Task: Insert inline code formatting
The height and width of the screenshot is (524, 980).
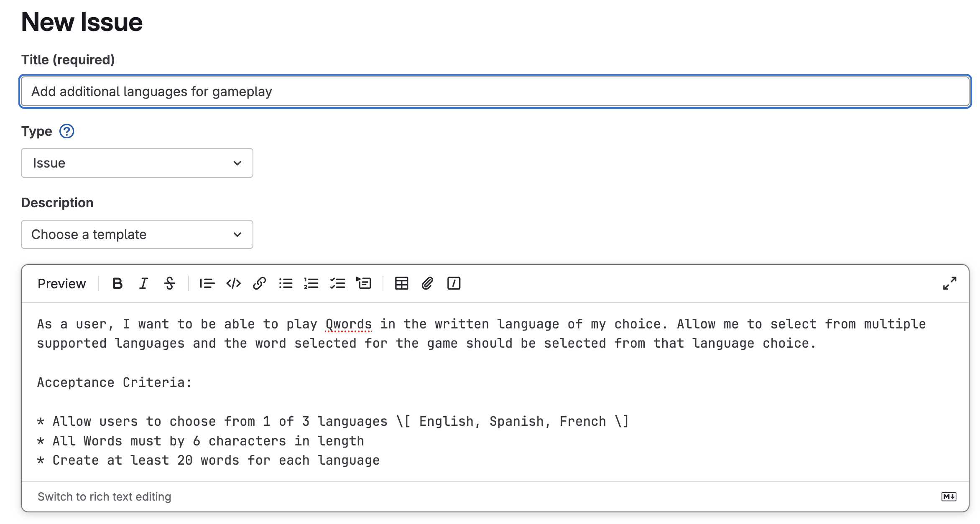Action: pos(233,283)
